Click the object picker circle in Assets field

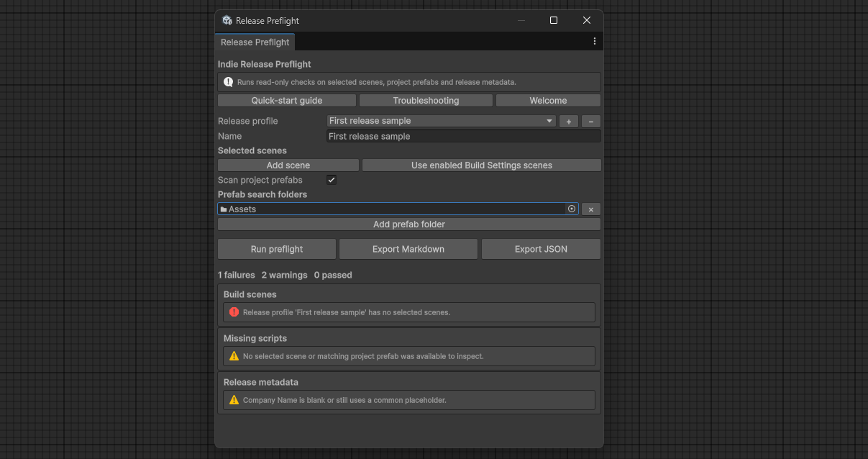572,209
